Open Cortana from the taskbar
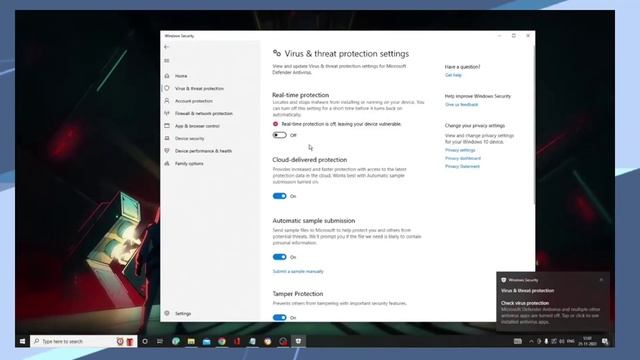The image size is (640, 360). (x=145, y=341)
